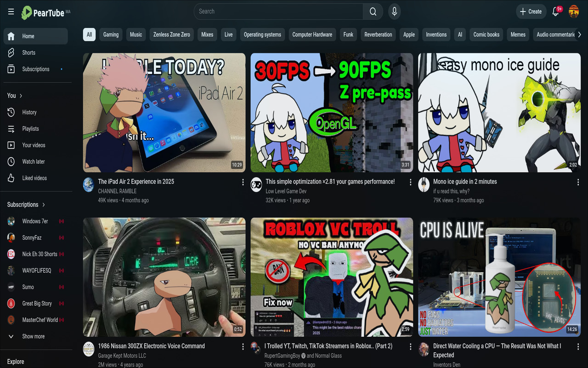Go to Home in the sidebar

35,36
